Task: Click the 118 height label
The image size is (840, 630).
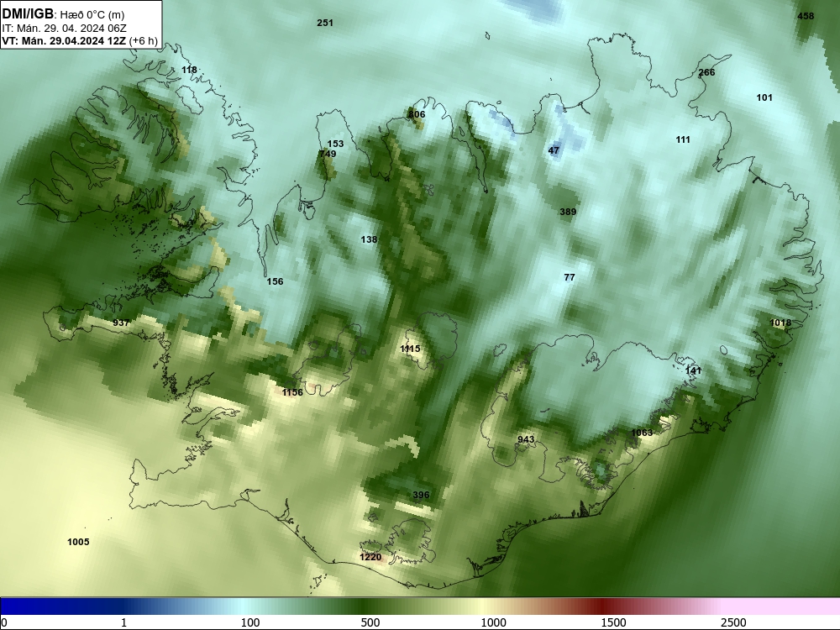Action: (x=189, y=70)
